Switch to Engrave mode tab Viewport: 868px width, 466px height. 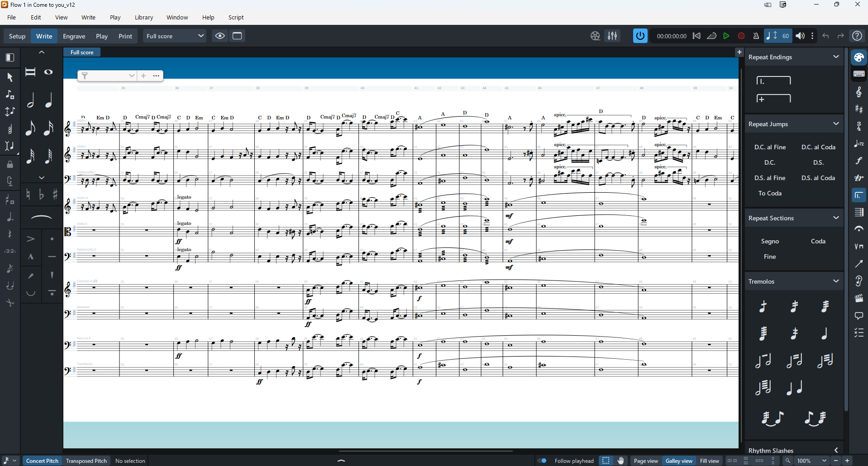tap(74, 36)
